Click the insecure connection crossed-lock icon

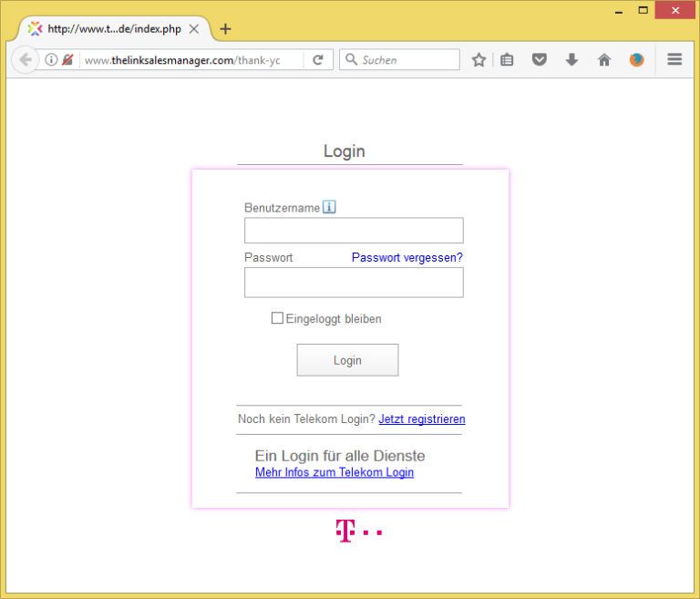(67, 59)
